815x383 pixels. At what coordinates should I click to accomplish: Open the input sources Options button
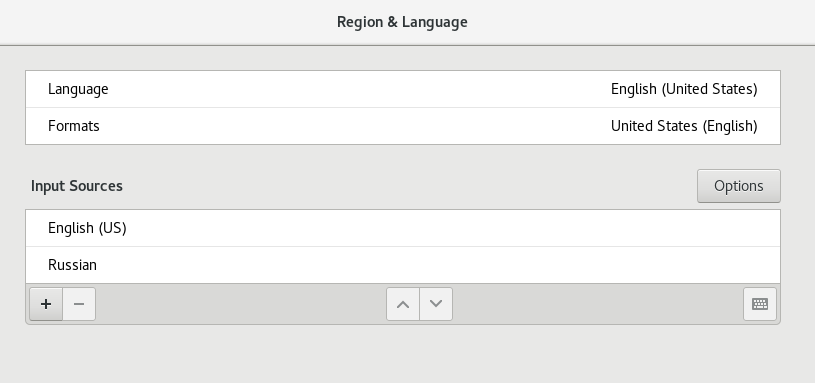click(739, 186)
